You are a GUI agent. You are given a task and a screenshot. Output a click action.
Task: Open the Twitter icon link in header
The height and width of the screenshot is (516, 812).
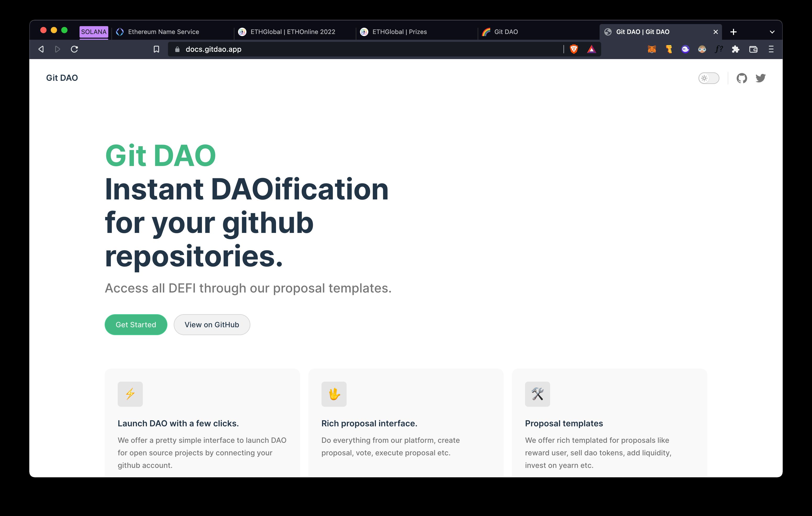[760, 78]
